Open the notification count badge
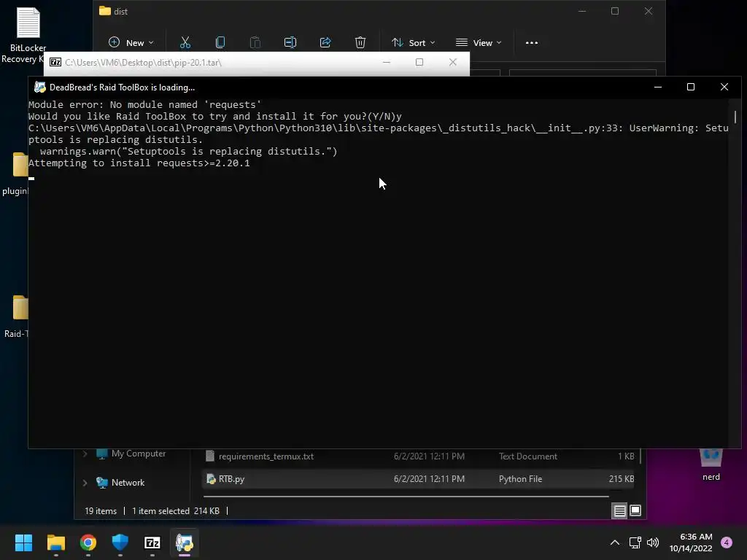Screen dimensions: 747x560 tap(727, 542)
